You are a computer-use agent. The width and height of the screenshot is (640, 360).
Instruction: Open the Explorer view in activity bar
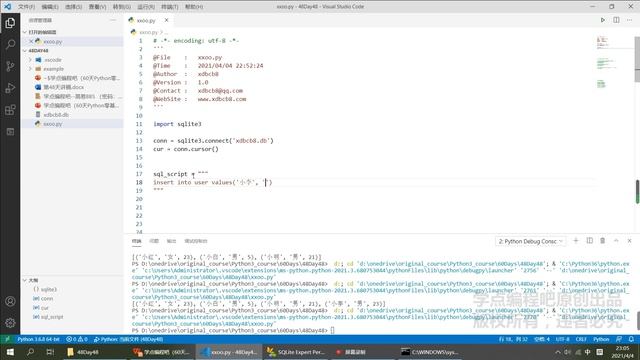tap(10, 23)
